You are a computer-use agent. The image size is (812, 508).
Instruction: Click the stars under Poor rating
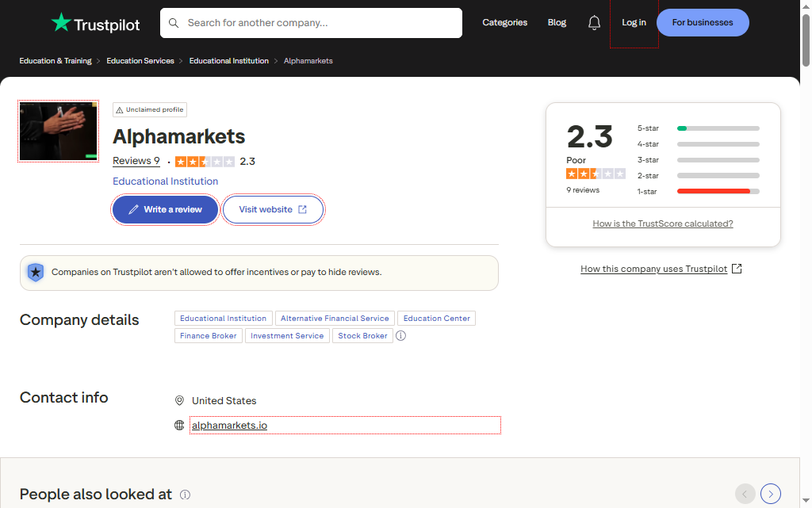(x=596, y=174)
